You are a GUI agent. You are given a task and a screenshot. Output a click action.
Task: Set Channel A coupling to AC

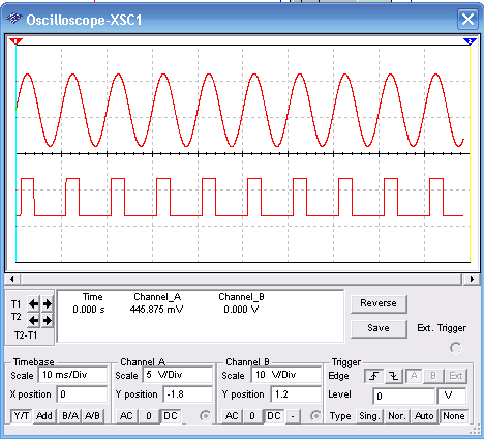click(x=126, y=416)
